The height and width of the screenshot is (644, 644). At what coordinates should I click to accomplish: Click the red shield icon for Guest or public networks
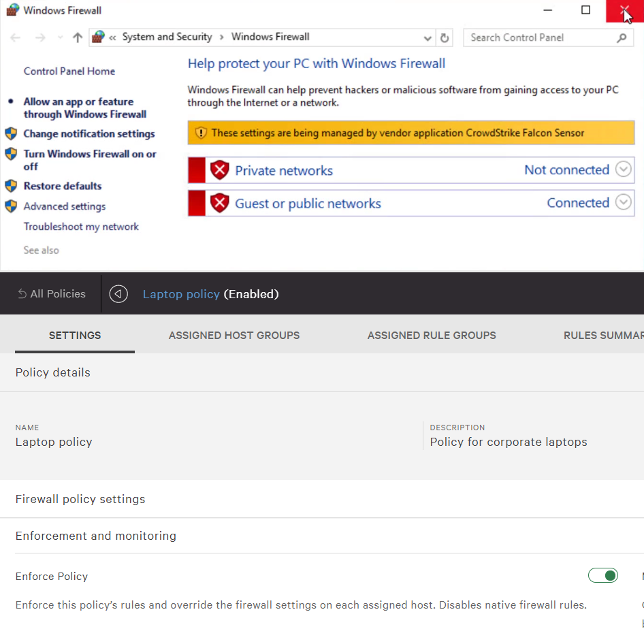219,203
